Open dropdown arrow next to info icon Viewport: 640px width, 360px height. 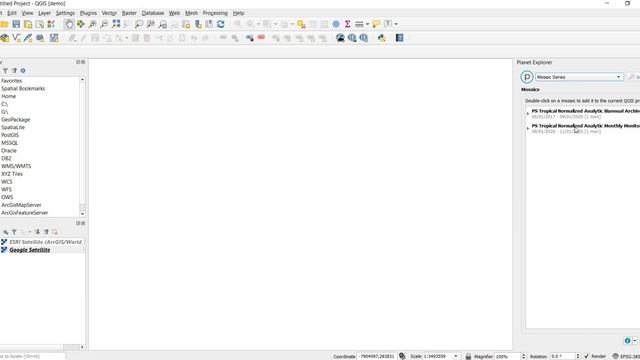coord(635,340)
